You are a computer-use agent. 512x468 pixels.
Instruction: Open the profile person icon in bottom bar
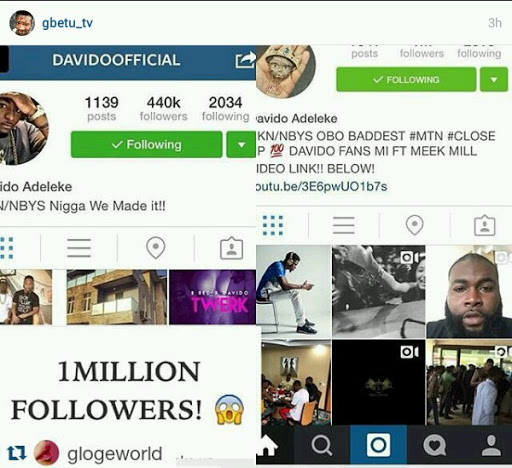coord(491,446)
